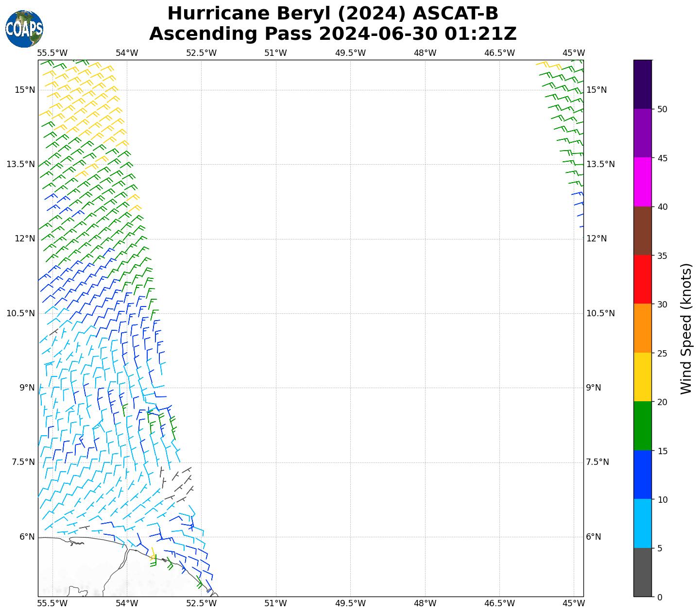The image size is (700, 614).
Task: Select the green 15–20 knot colorbar segment
Action: pos(642,426)
